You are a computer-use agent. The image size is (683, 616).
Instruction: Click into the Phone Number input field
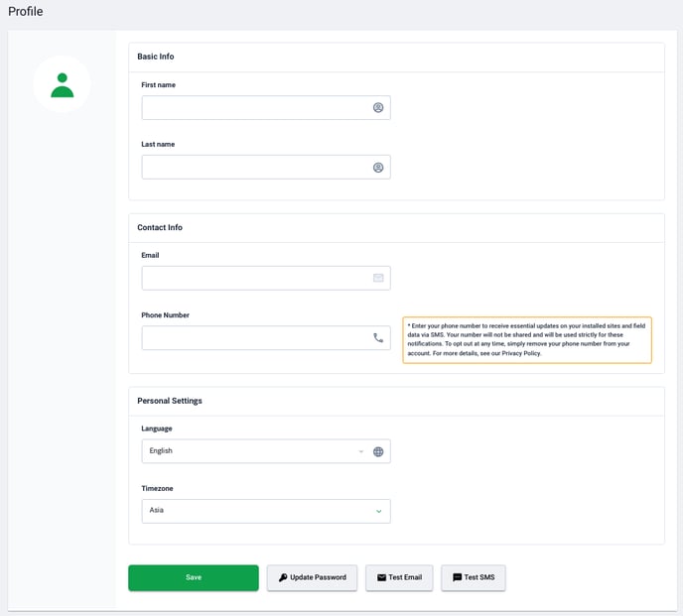pos(266,338)
